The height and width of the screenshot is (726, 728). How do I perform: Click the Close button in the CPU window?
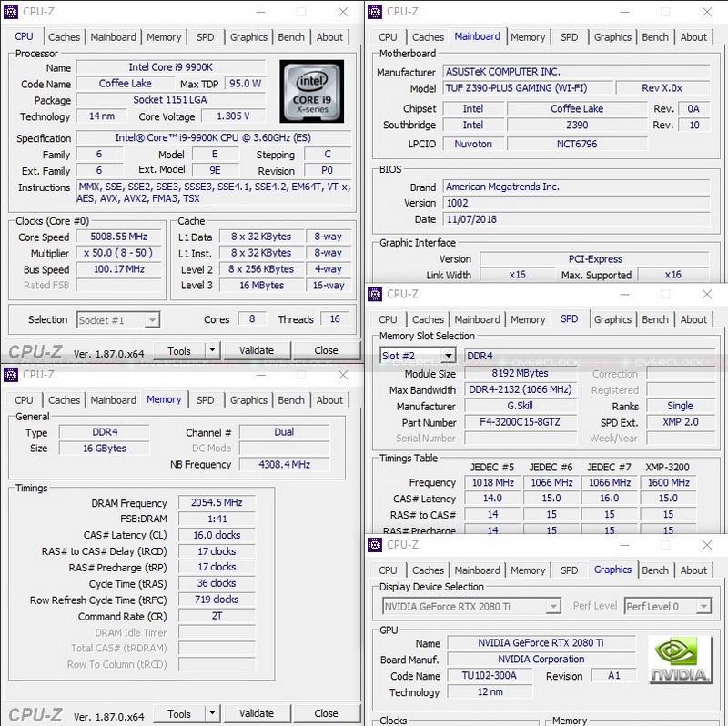pyautogui.click(x=327, y=350)
